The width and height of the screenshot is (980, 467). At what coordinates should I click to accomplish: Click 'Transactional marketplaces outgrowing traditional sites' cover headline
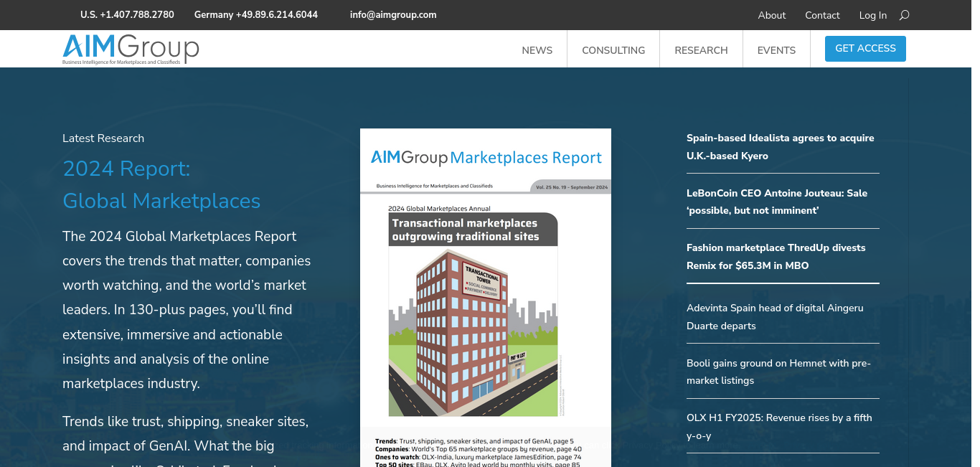[465, 230]
